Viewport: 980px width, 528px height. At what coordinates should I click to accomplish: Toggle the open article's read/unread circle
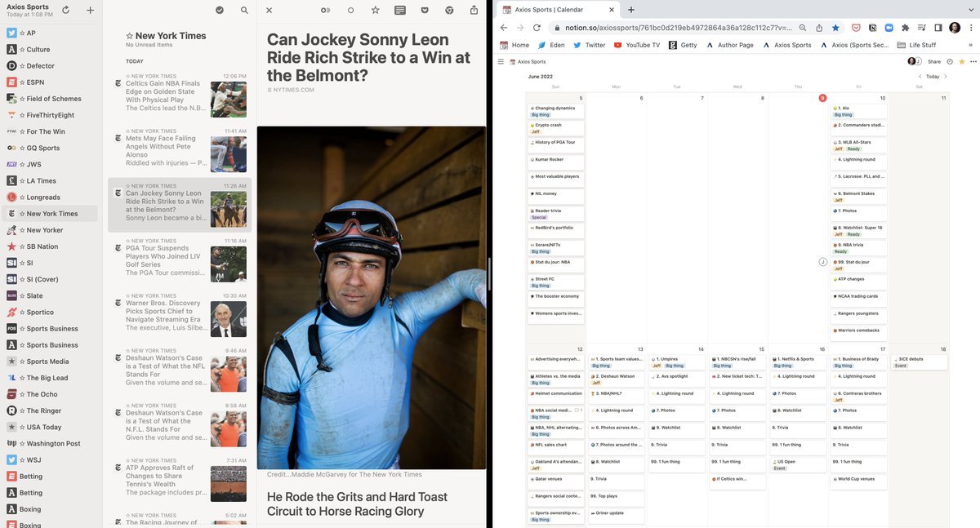(351, 10)
